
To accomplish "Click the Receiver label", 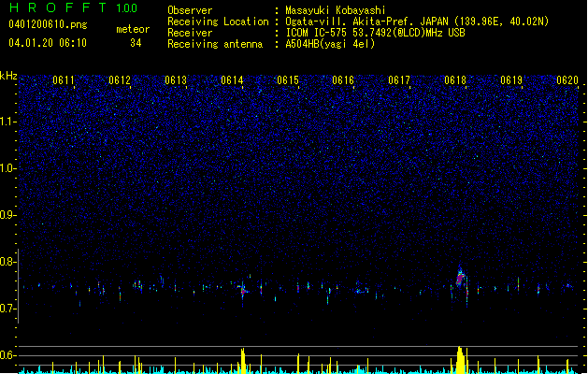I will pos(190,33).
